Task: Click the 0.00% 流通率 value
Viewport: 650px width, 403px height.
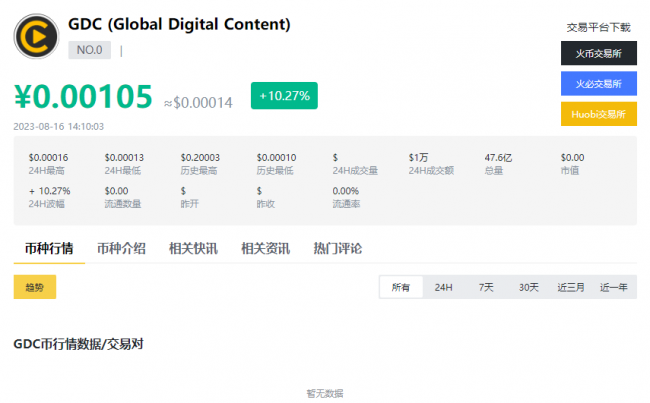Action: click(345, 191)
